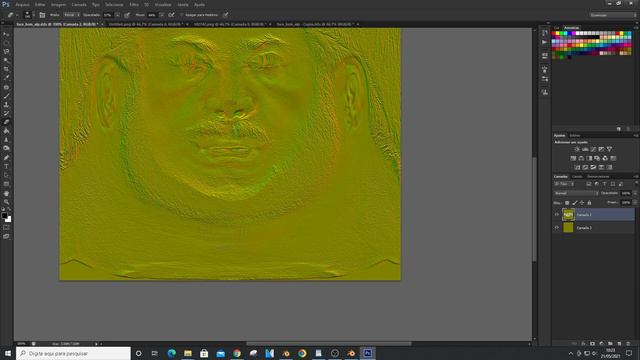Select the bottom layer thumbnail
The width and height of the screenshot is (640, 360).
(x=568, y=228)
